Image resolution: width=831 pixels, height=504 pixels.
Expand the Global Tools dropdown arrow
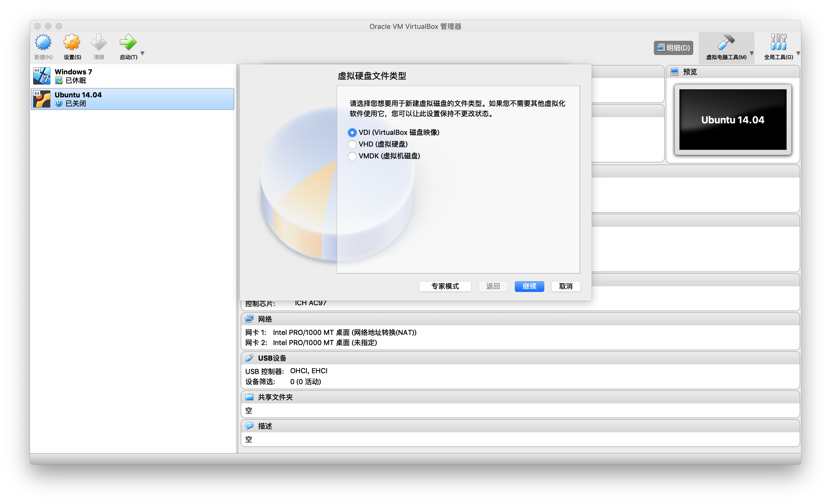[798, 53]
